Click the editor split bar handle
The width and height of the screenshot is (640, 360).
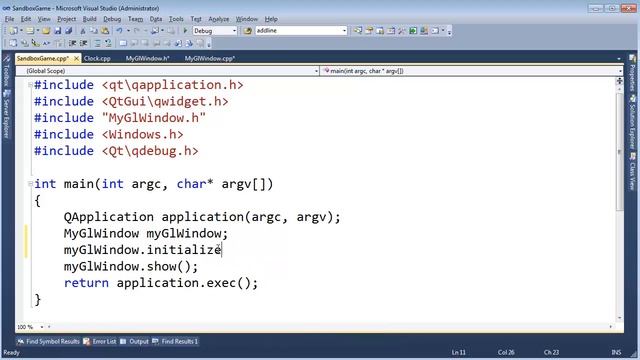620,81
